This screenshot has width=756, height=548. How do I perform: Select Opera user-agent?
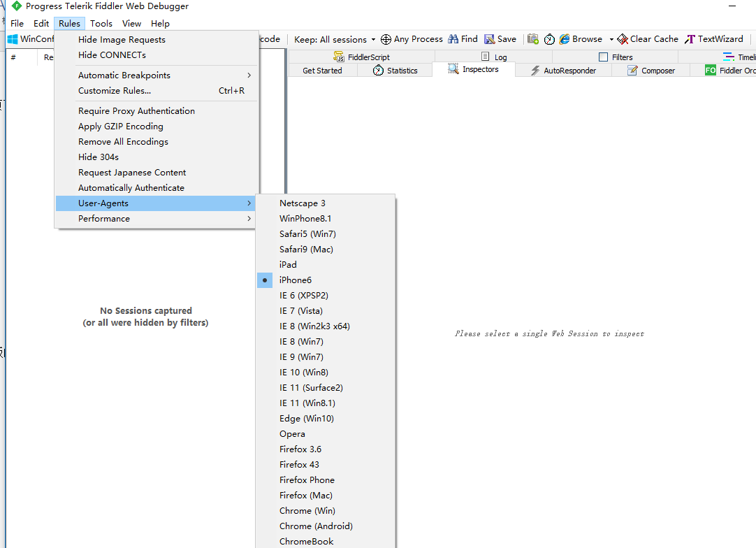click(326, 434)
